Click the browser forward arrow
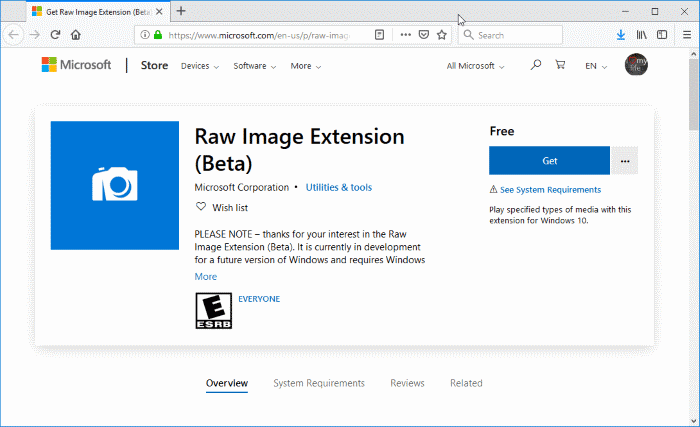Viewport: 700px width, 427px height. point(35,35)
